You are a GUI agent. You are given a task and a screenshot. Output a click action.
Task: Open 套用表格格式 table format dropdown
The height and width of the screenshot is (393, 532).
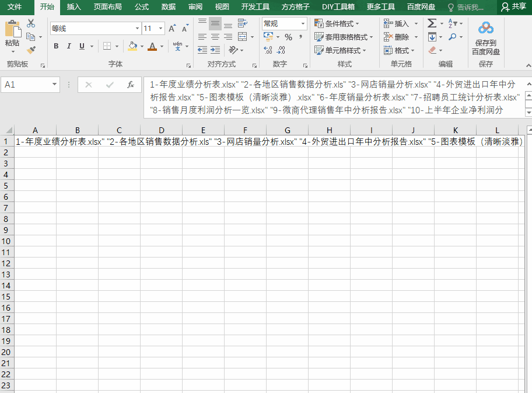344,37
